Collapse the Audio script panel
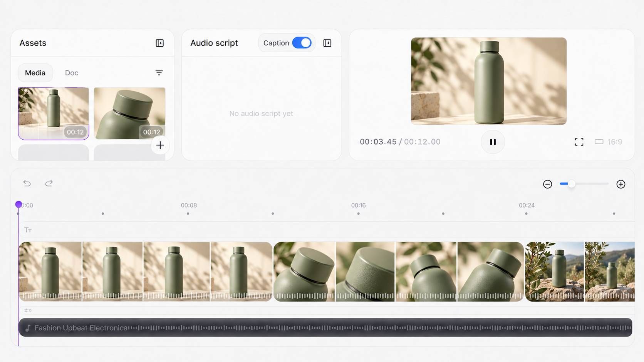 (327, 43)
